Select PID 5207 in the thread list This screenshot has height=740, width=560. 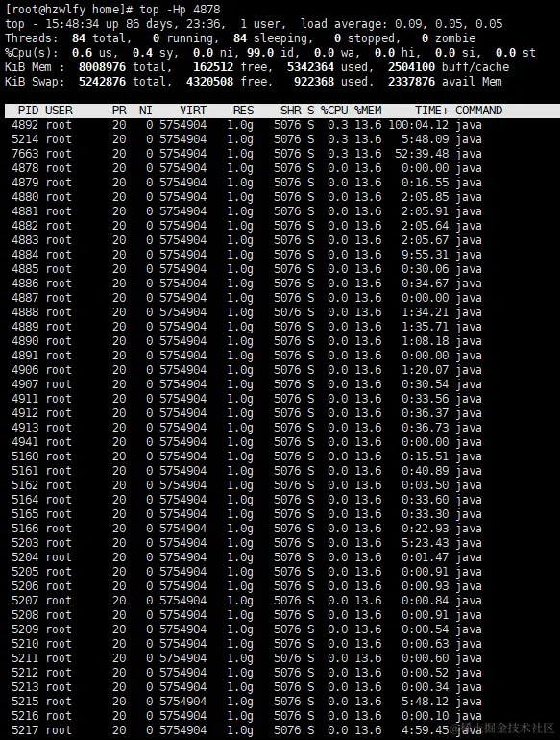coord(25,601)
